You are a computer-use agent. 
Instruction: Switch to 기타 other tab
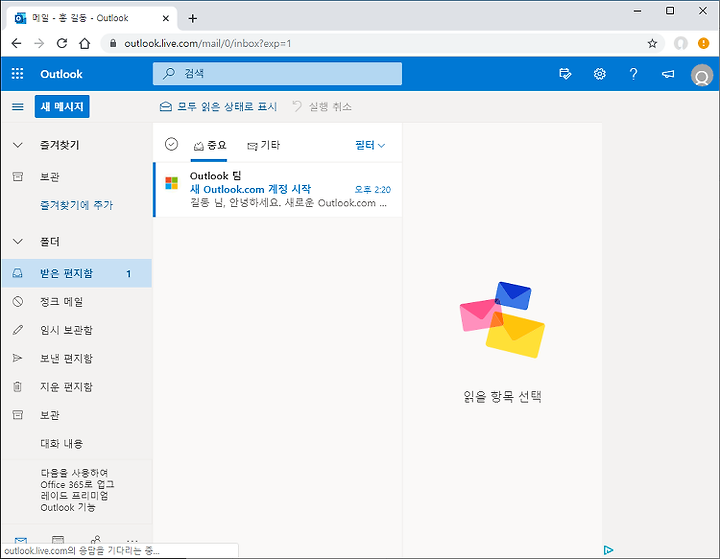[263, 146]
